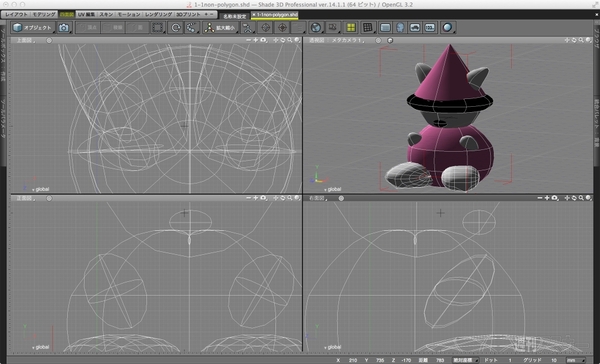Click zoom-in plus icon in top view
This screenshot has height=364, width=600.
point(255,40)
